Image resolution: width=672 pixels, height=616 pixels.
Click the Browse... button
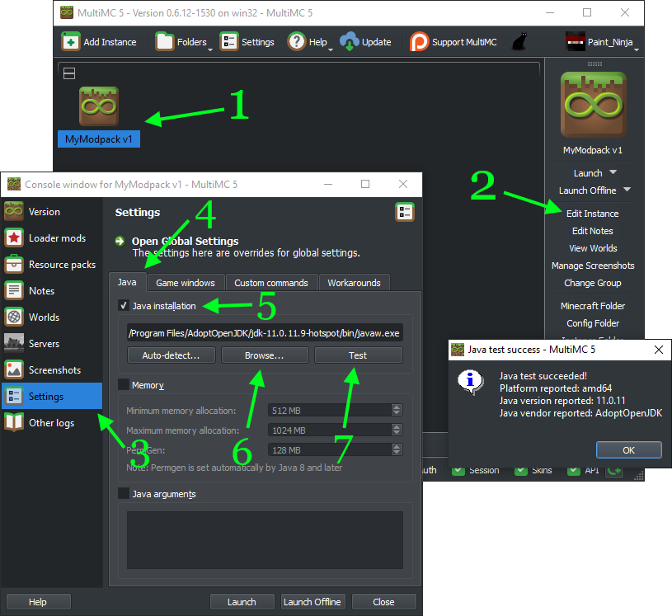click(265, 355)
